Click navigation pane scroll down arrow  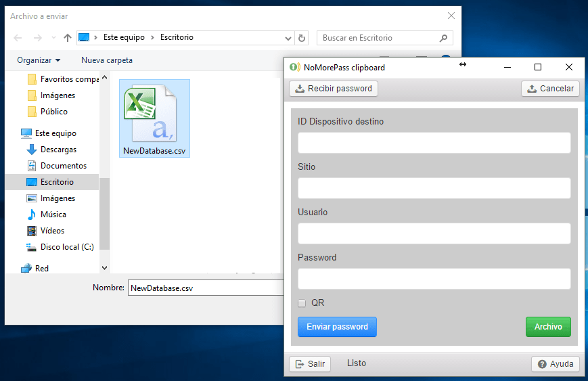[105, 268]
